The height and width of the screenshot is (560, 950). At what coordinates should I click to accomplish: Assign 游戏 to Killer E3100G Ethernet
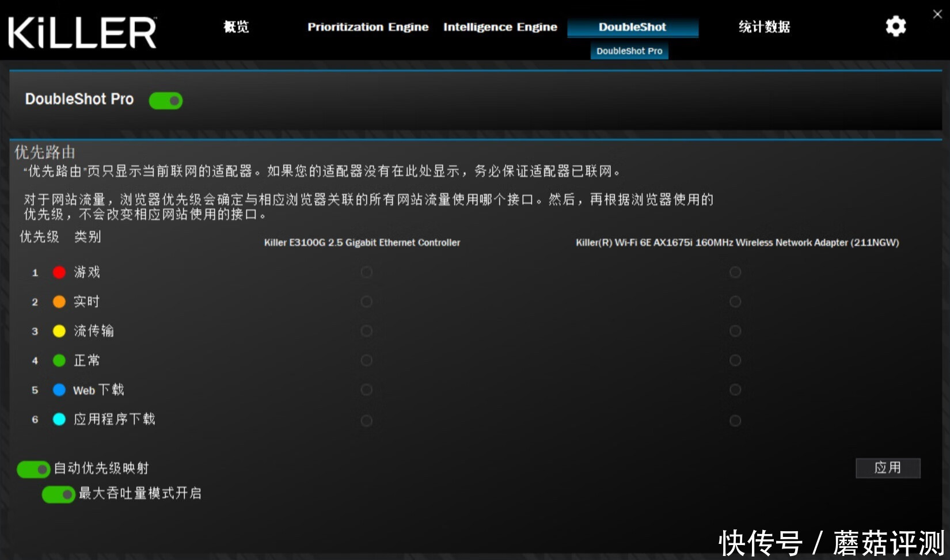366,272
